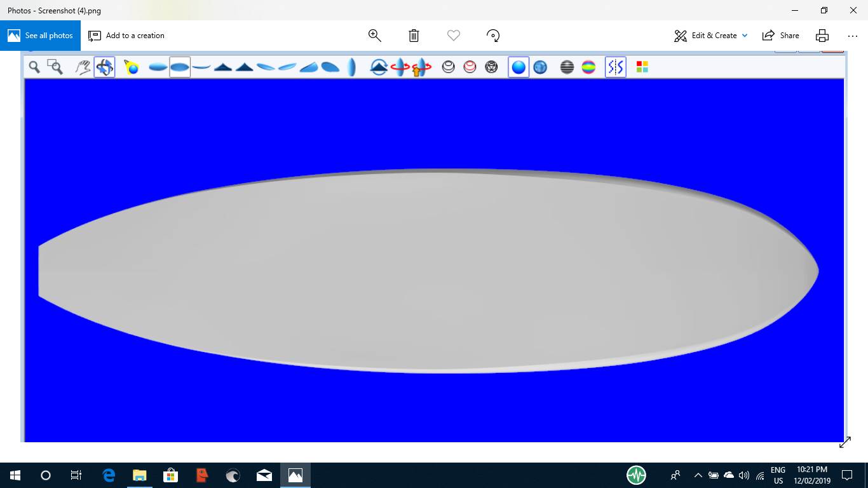Click Add to a creation

(x=126, y=36)
